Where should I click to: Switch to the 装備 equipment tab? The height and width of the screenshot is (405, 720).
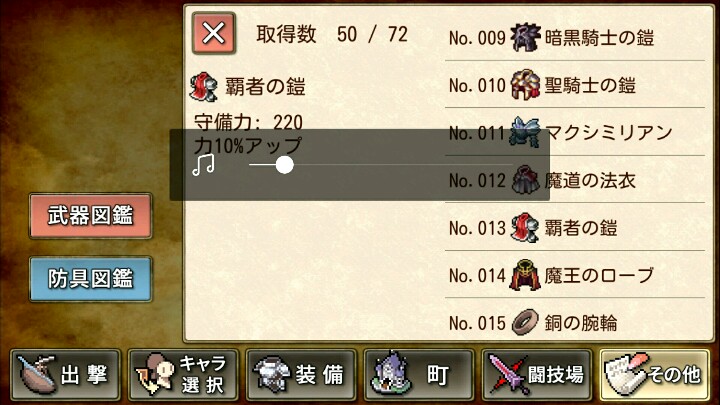coord(301,375)
